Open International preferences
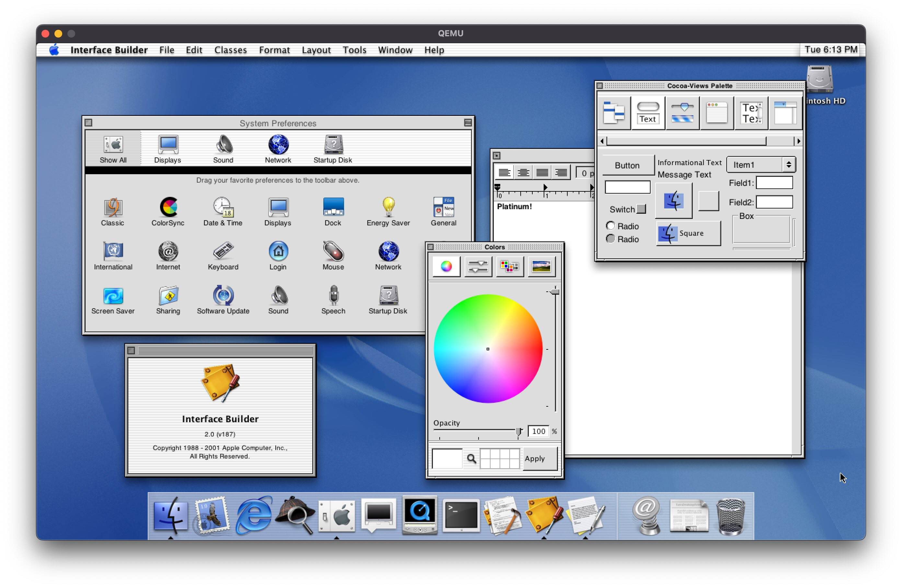The image size is (902, 588). point(113,256)
